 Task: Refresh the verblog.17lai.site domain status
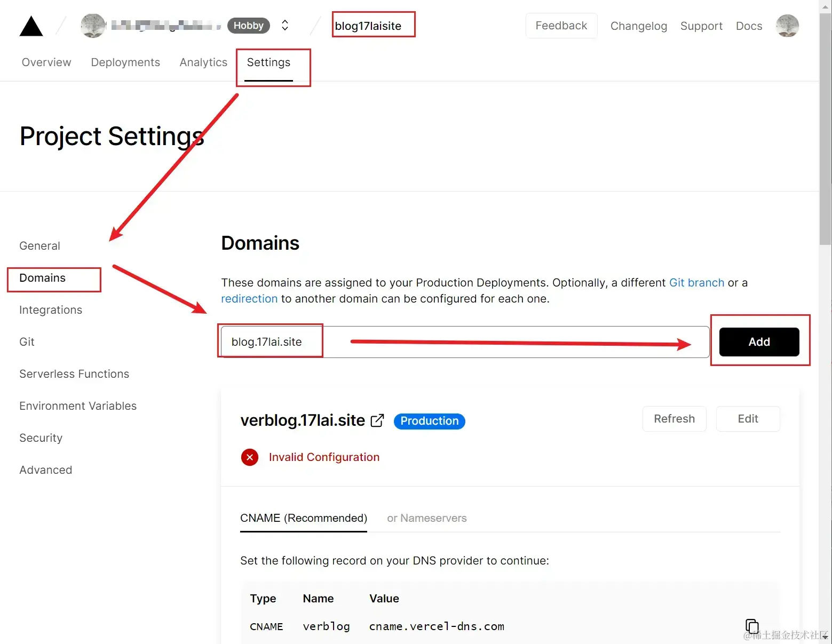(674, 419)
